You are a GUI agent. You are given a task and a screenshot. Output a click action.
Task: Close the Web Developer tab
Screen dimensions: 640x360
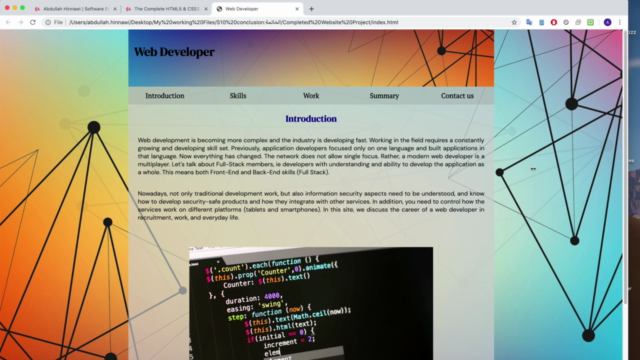point(297,9)
